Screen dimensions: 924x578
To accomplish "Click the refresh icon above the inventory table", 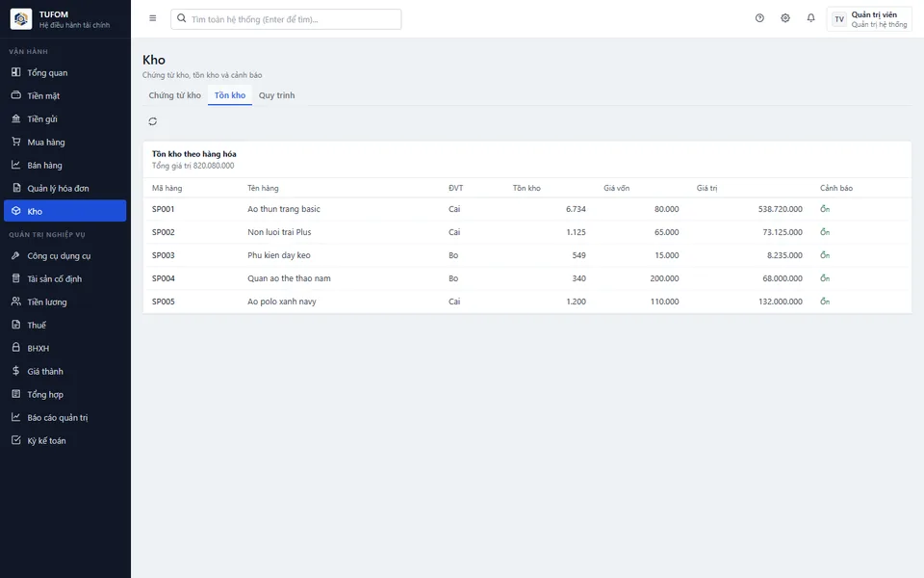I will coord(153,121).
